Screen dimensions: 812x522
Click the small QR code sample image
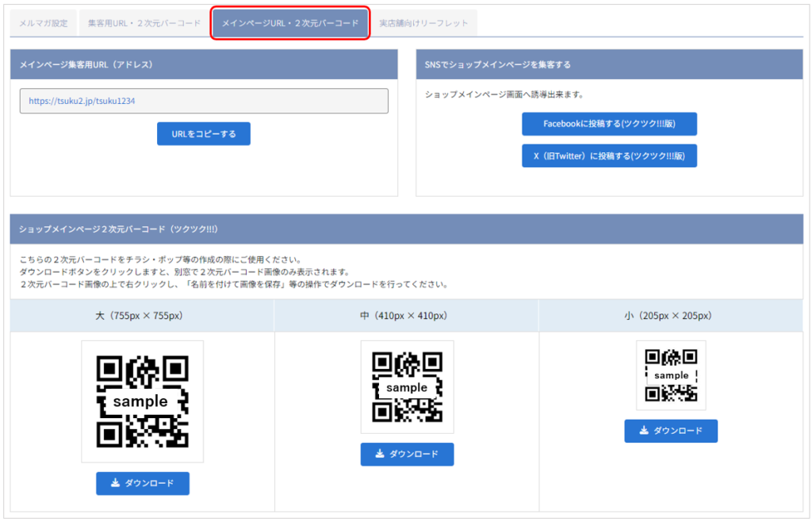(671, 375)
